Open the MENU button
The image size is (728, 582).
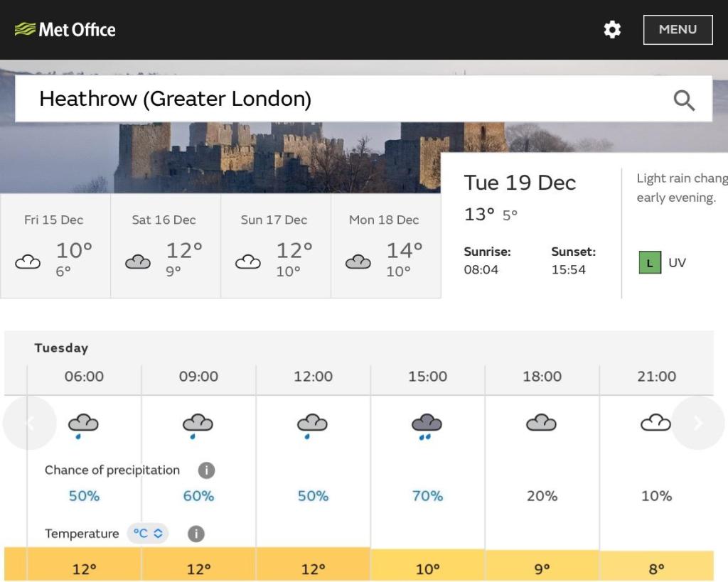(x=678, y=30)
